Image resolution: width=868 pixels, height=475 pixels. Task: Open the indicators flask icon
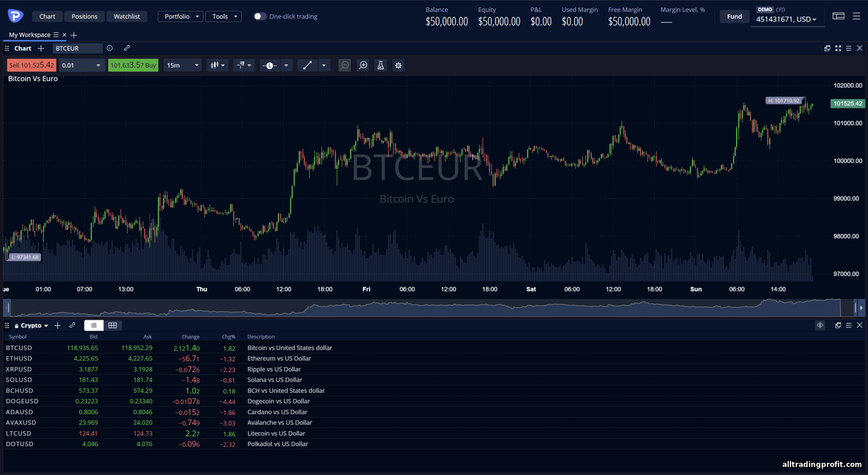[381, 65]
